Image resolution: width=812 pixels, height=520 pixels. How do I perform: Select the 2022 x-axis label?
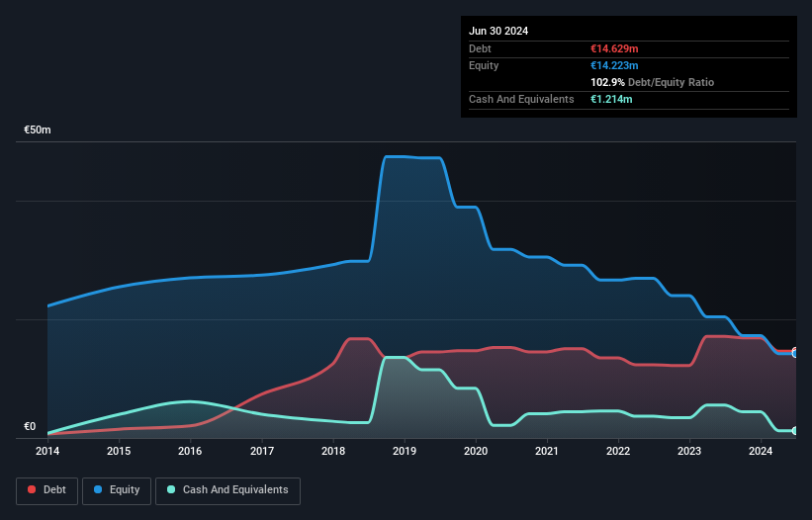[618, 451]
